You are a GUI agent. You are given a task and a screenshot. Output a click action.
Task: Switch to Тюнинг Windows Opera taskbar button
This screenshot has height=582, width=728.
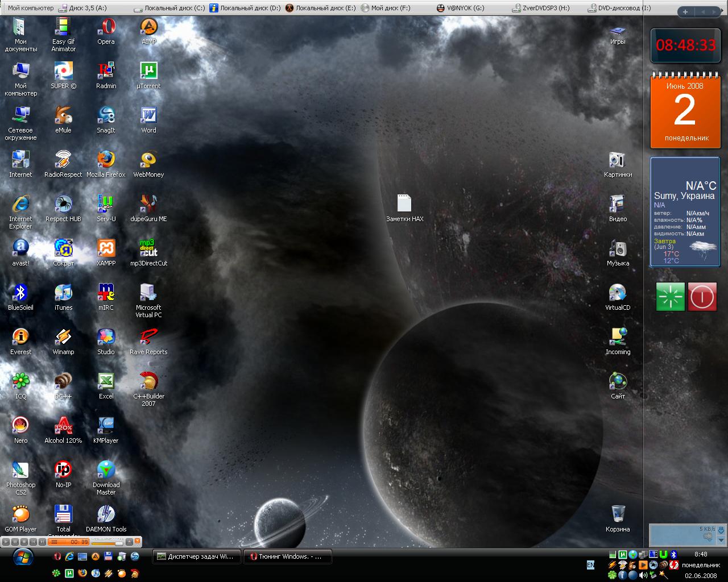click(x=287, y=556)
